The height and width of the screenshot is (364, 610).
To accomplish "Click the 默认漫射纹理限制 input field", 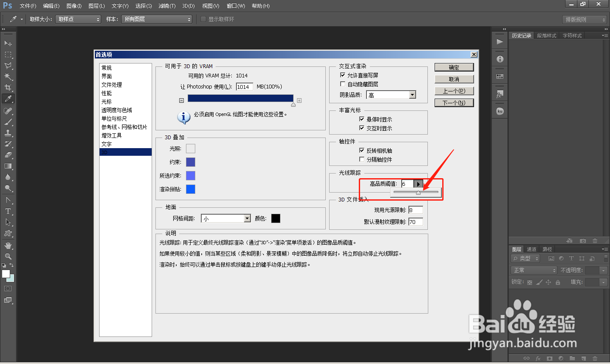I will [416, 221].
